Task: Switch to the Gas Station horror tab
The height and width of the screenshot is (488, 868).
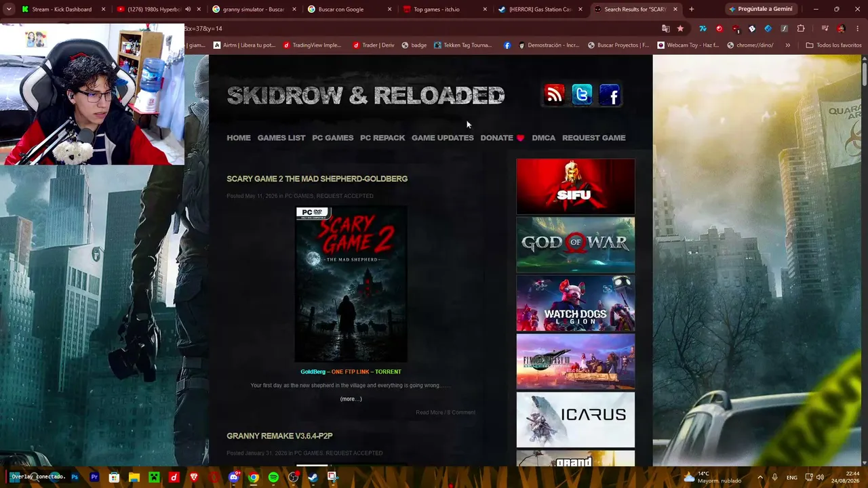Action: 539,9
